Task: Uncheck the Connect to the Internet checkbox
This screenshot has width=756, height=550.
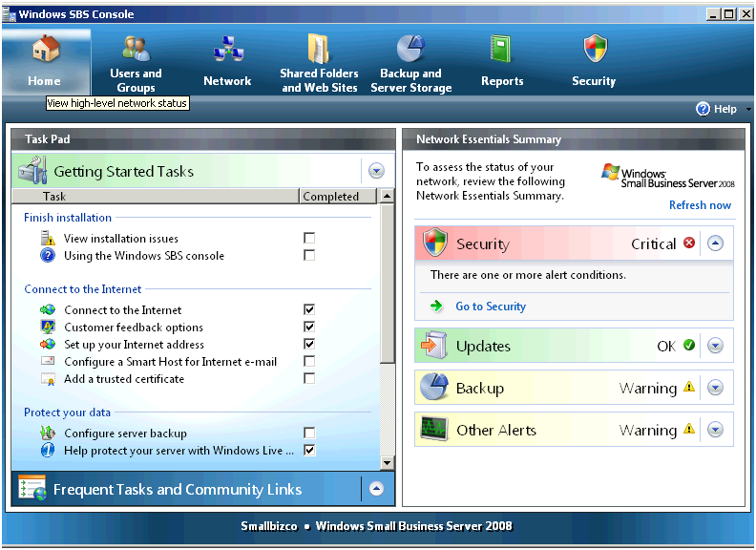Action: coord(309,309)
